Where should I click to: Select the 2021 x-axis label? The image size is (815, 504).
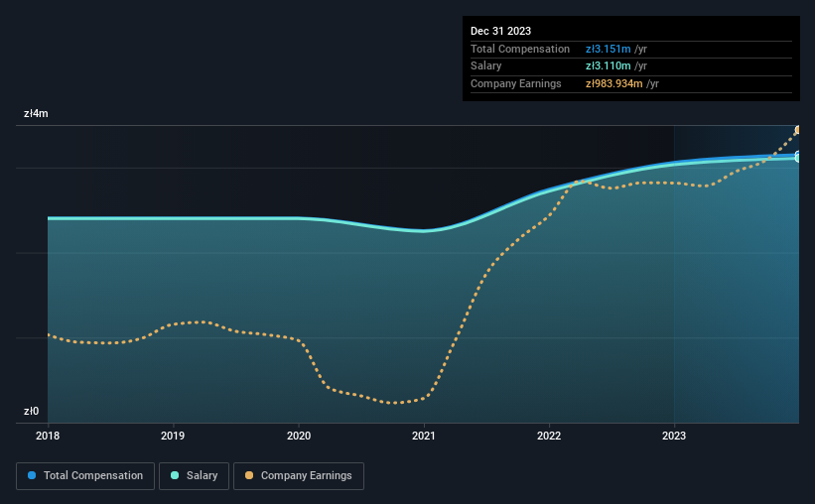tap(424, 436)
